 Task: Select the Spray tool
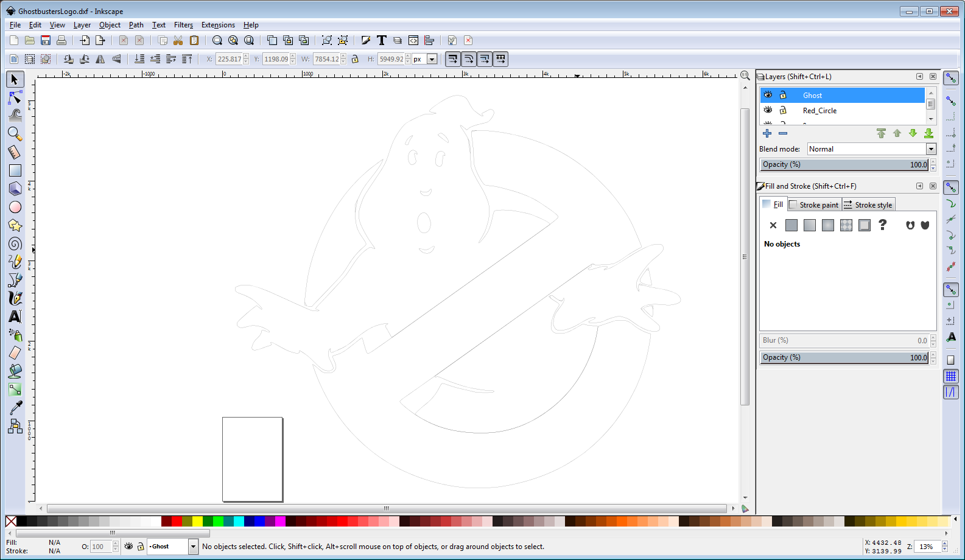(15, 335)
